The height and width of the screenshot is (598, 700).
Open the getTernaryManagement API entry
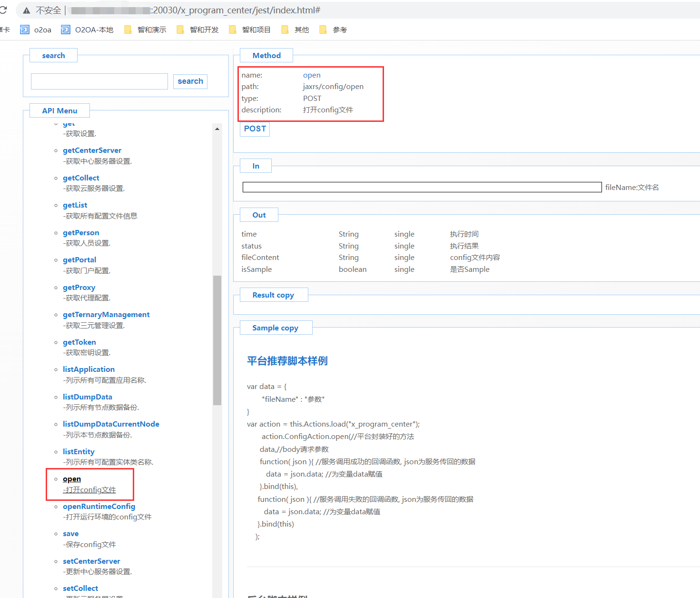[x=106, y=315]
